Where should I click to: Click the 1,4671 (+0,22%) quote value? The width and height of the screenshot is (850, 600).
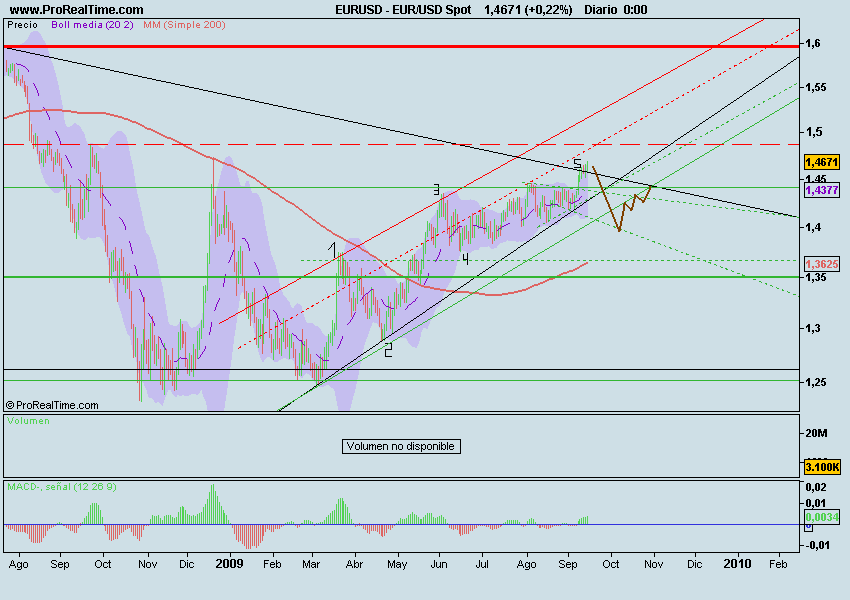[528, 10]
